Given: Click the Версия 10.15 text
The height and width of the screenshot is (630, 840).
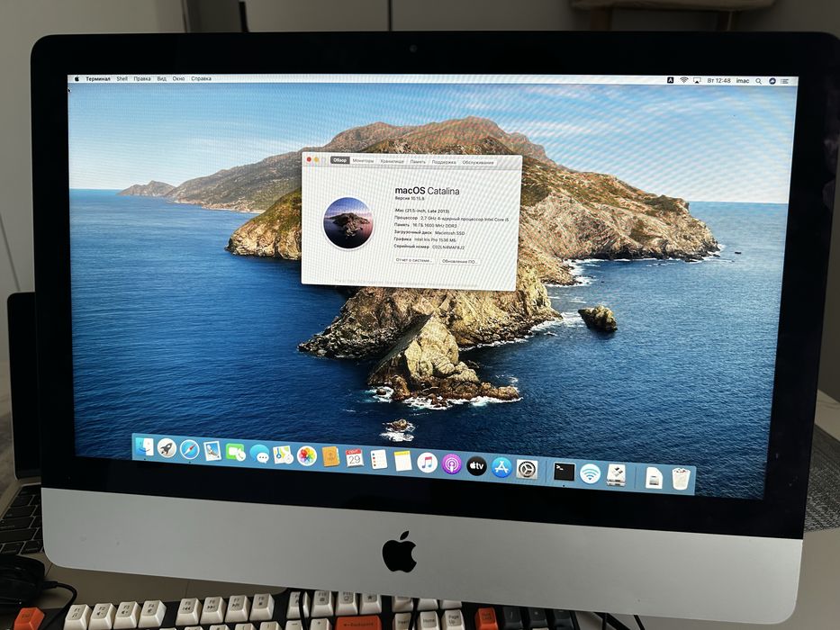Looking at the screenshot, I should pos(410,199).
